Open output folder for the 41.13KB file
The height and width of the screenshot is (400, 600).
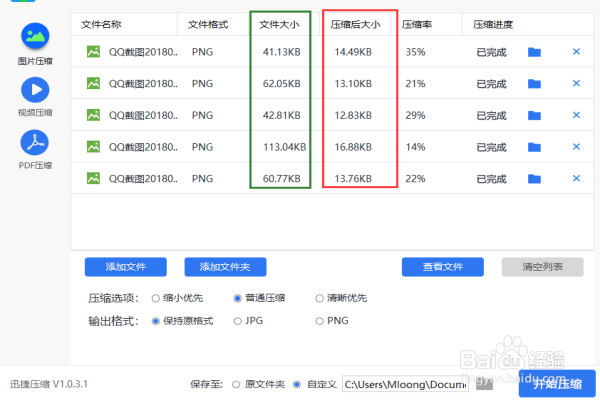[534, 52]
